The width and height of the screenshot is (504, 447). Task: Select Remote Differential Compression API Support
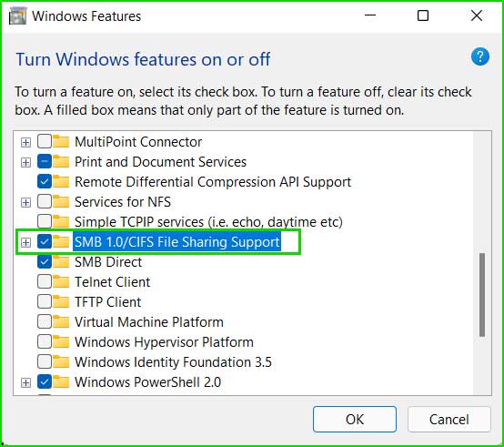click(213, 182)
